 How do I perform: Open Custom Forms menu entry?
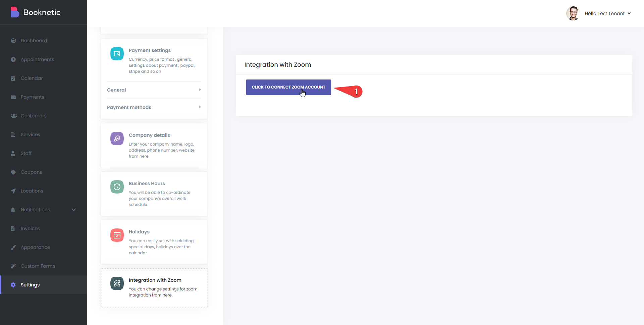coord(44,266)
